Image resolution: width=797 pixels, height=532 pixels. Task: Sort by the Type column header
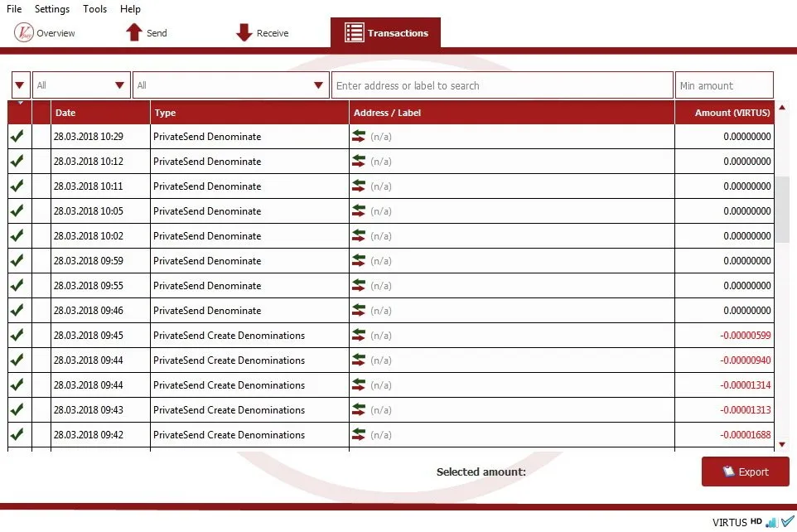pyautogui.click(x=249, y=113)
